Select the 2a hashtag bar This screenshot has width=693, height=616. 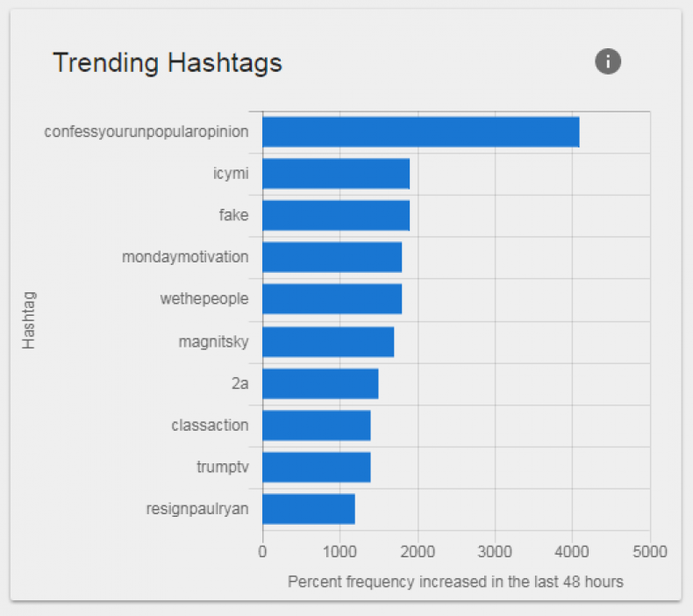[x=320, y=383]
